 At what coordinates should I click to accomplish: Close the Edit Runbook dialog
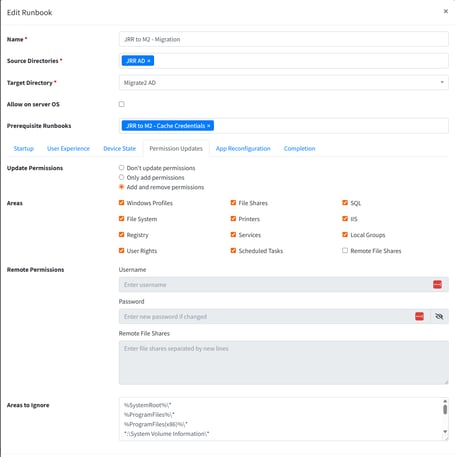tap(446, 11)
